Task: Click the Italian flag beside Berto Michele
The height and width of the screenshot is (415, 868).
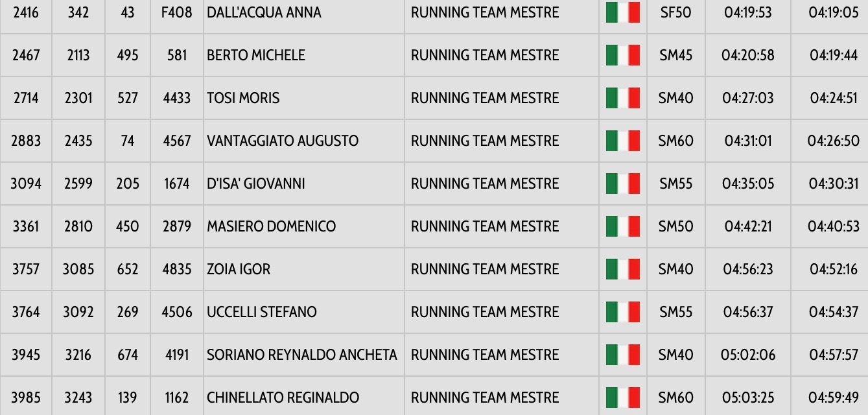Action: (x=622, y=55)
